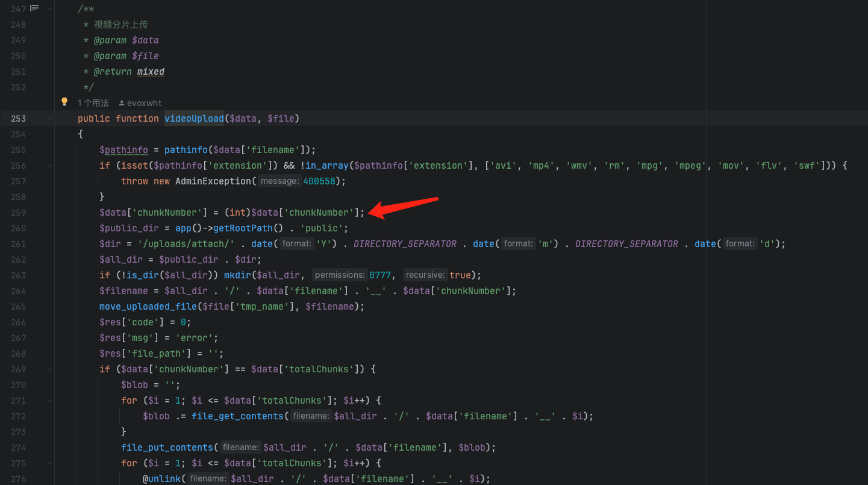Collapse the if isset block at line 256
The height and width of the screenshot is (485, 868).
point(50,166)
